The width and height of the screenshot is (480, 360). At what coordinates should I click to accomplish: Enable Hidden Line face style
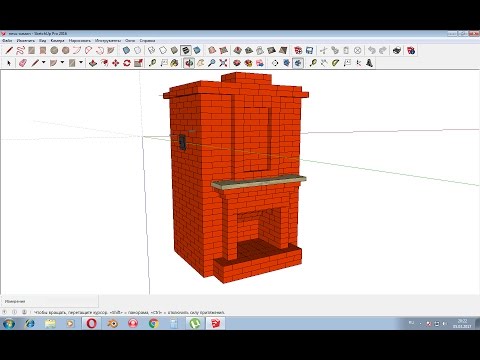163,51
